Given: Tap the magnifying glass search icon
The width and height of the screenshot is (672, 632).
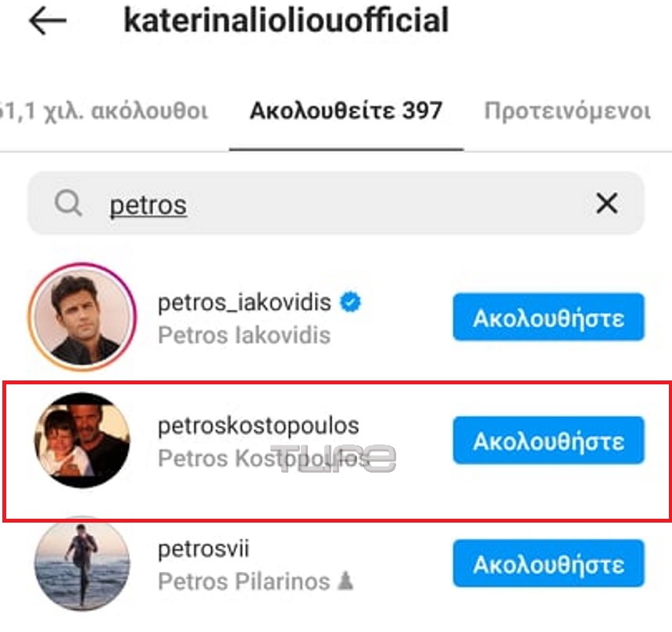Looking at the screenshot, I should point(69,205).
